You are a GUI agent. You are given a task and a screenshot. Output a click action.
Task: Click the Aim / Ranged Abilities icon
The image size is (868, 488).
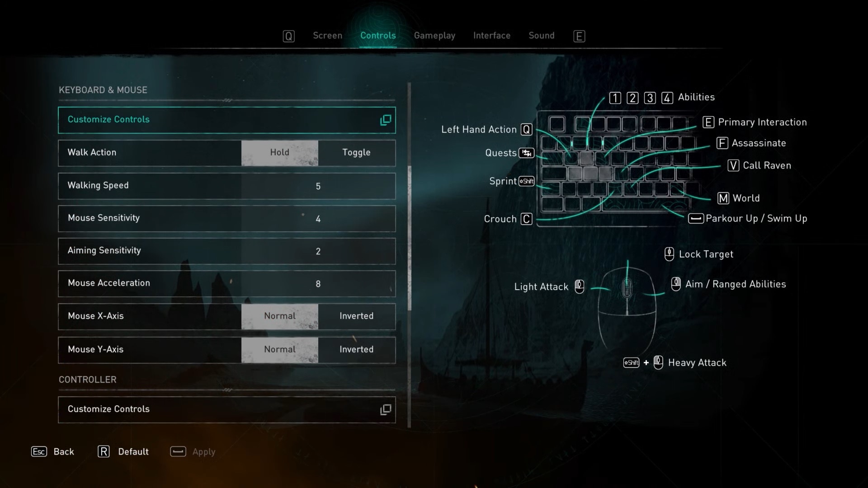tap(675, 284)
